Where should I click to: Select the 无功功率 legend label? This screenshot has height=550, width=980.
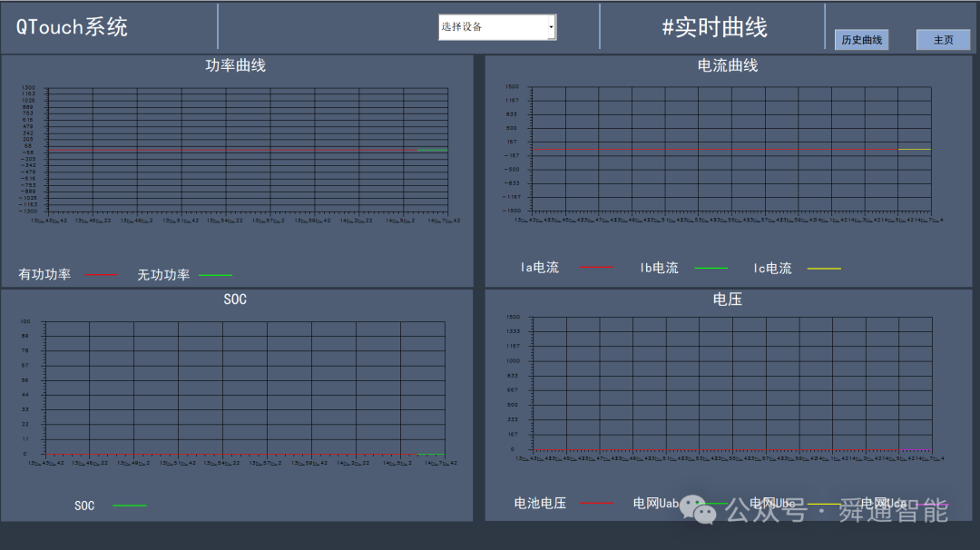pyautogui.click(x=163, y=275)
